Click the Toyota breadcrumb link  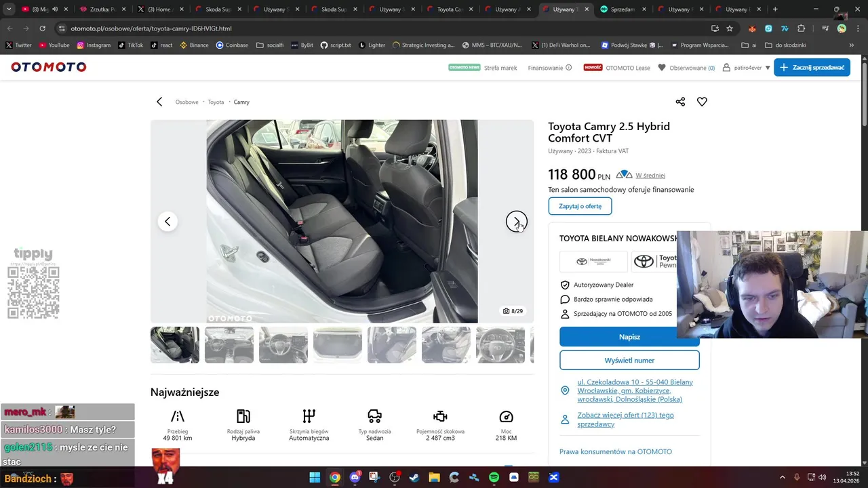coord(216,102)
